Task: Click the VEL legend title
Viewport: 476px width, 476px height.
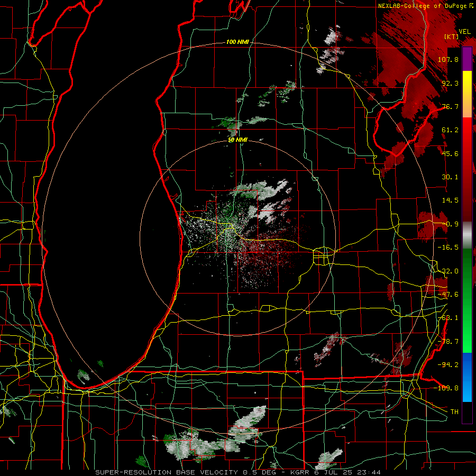Action: point(464,32)
